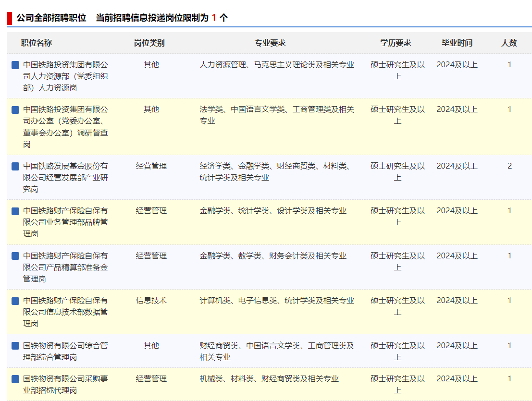Click headcount 2 in 产业研究岗 row
This screenshot has width=532, height=401.
pyautogui.click(x=509, y=166)
